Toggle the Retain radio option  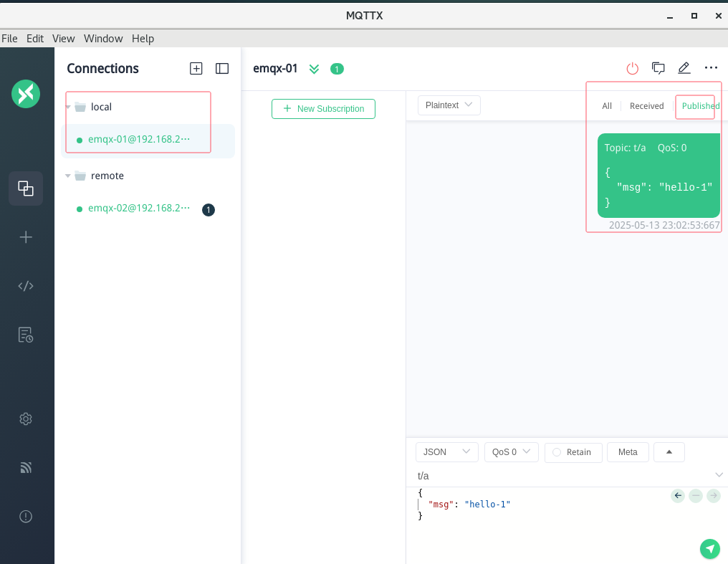click(x=572, y=452)
